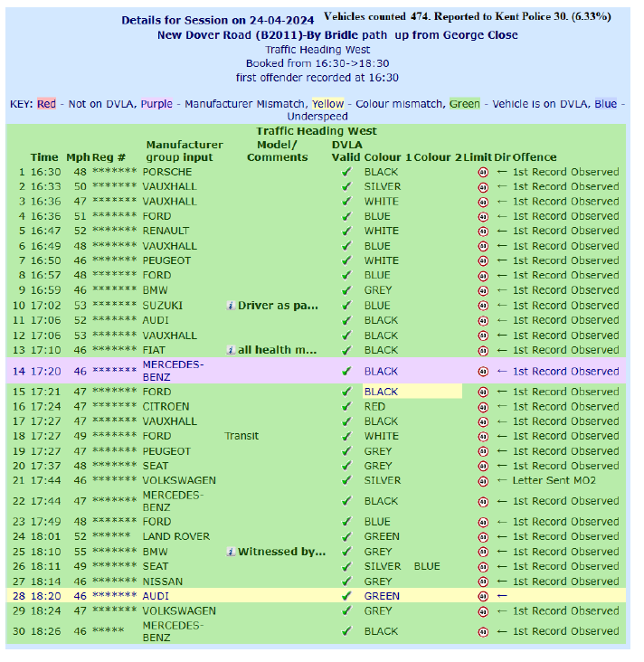
Task: Click the 'Transit' model text in row 18
Action: coord(241,436)
